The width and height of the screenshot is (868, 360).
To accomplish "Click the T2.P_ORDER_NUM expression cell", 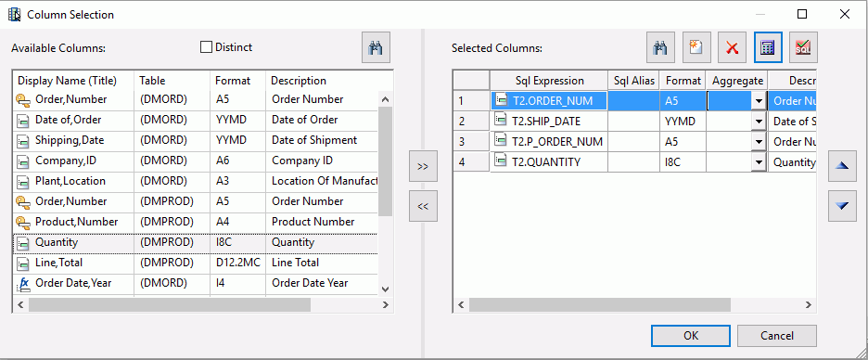I will pos(549,142).
